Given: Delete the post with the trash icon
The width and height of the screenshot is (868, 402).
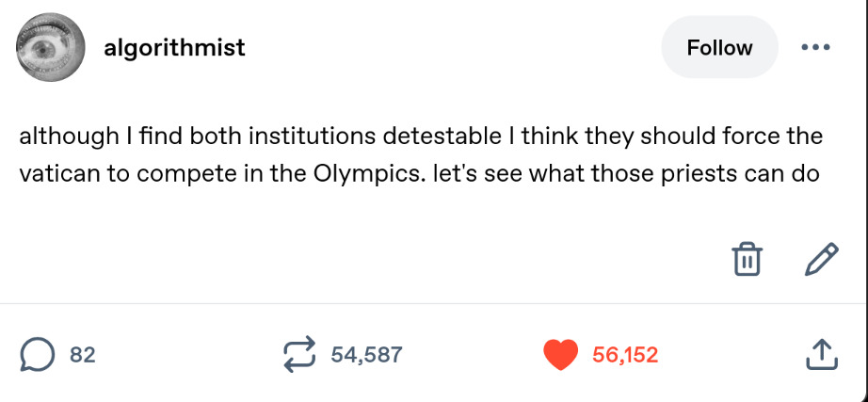Looking at the screenshot, I should tap(747, 257).
